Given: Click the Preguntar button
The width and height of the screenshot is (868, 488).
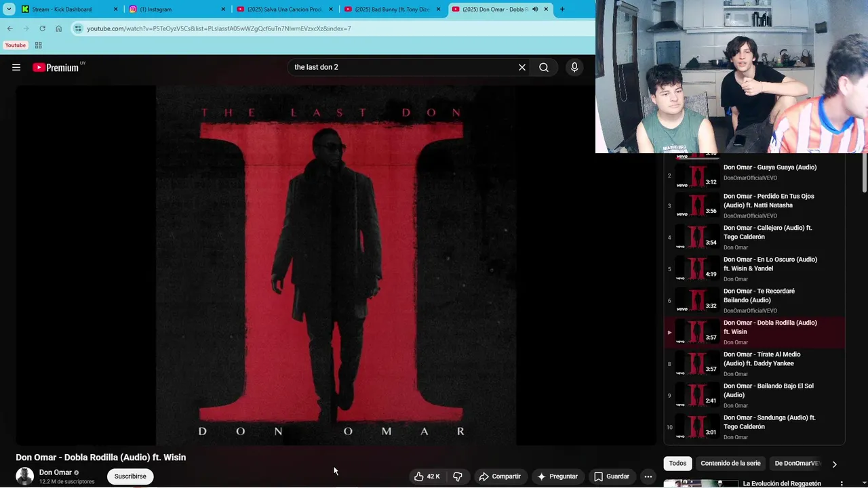Looking at the screenshot, I should (557, 476).
